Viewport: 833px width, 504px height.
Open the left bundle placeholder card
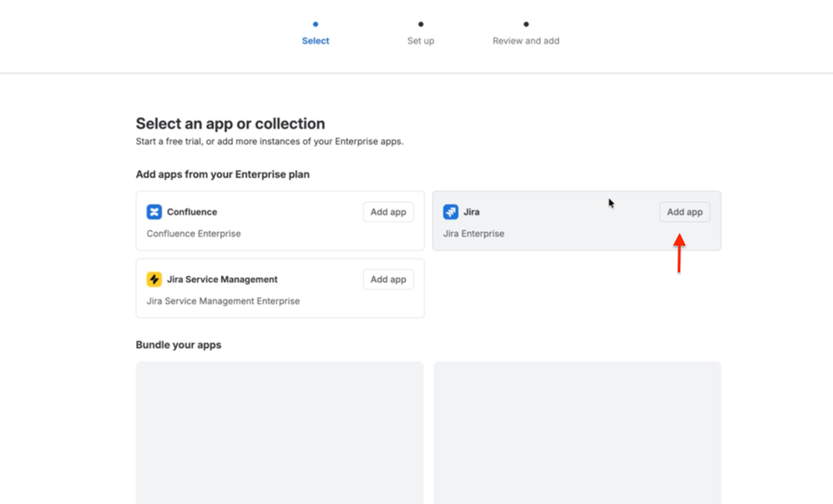(280, 433)
